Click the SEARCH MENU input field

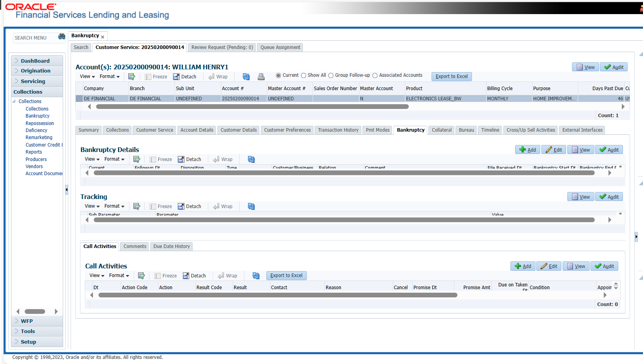[35, 38]
